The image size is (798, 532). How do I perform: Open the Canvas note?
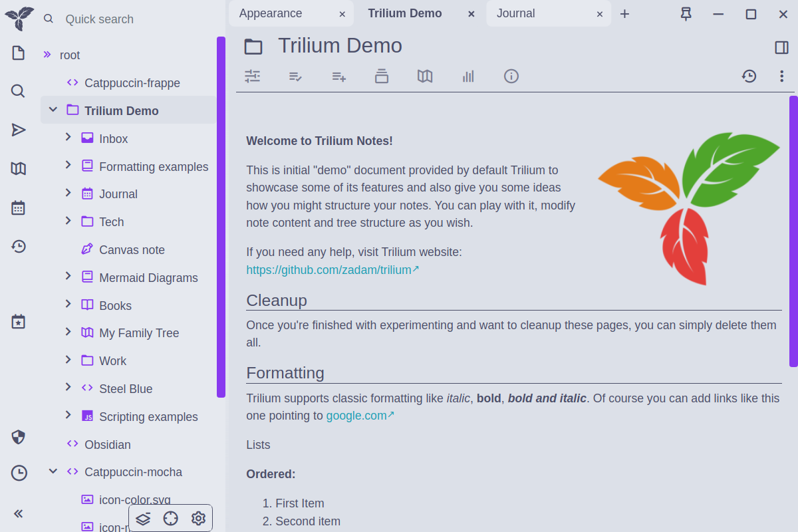pos(132,250)
